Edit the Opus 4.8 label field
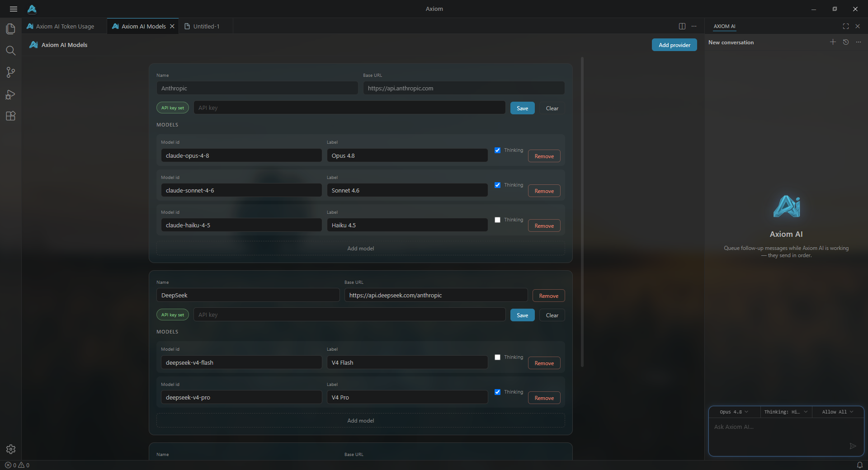 407,155
